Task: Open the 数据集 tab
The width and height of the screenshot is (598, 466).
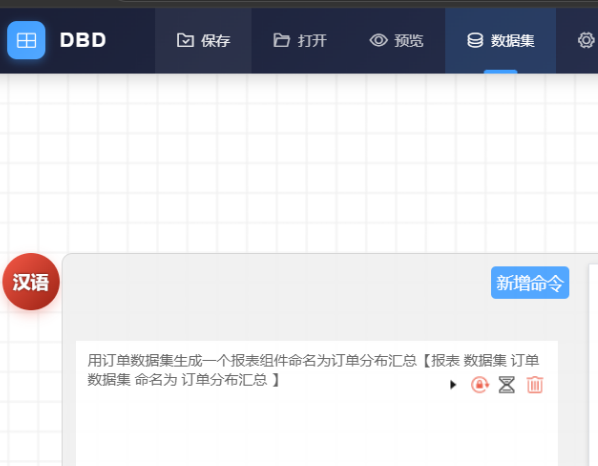Action: pyautogui.click(x=500, y=40)
